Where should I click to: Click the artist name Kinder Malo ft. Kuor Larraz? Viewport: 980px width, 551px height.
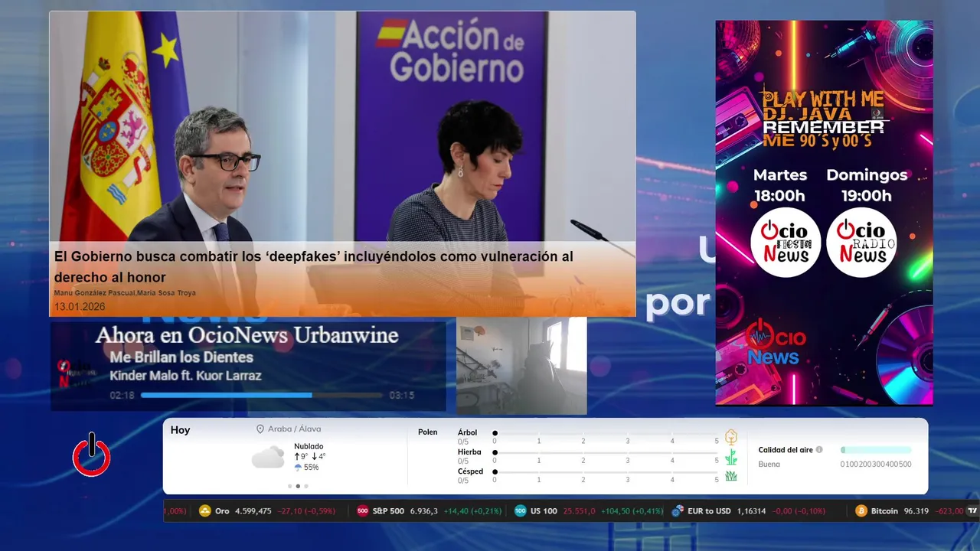coord(185,376)
